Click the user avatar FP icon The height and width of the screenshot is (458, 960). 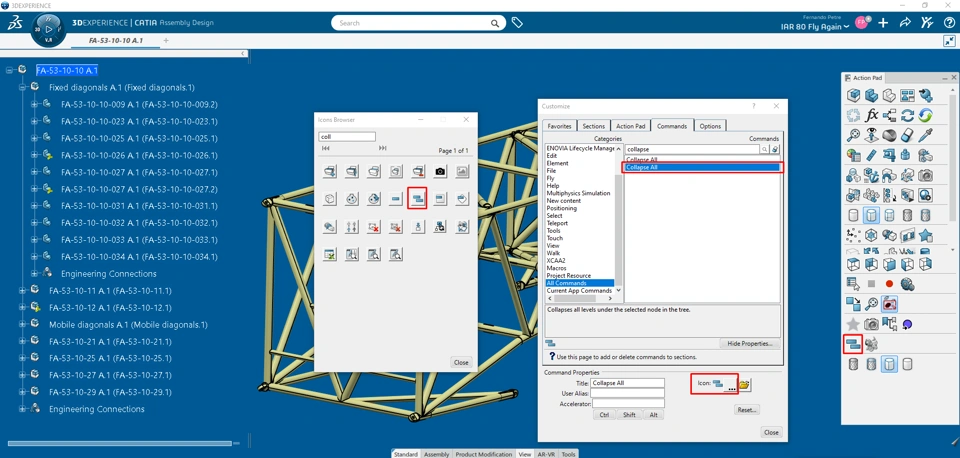tap(861, 23)
